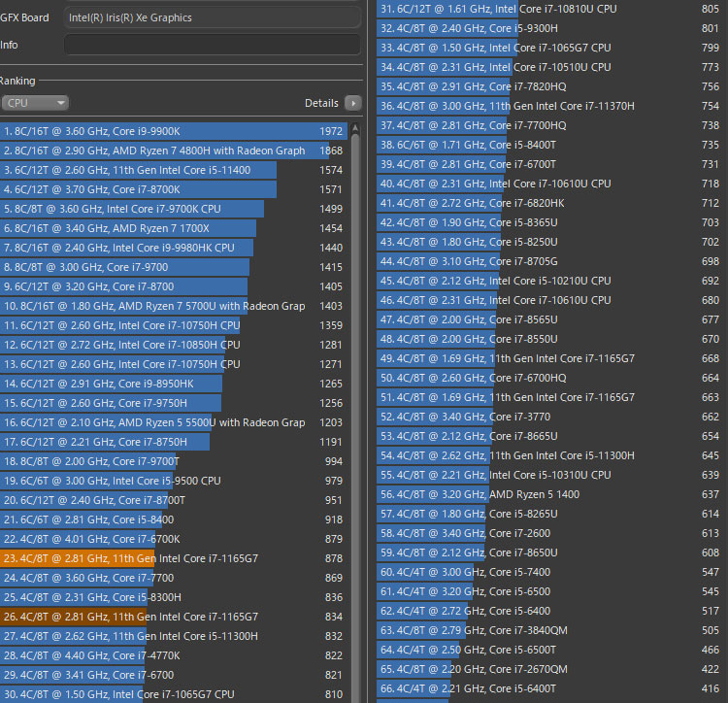Click the empty Info text field
Image resolution: width=728 pixels, height=703 pixels.
[x=212, y=45]
